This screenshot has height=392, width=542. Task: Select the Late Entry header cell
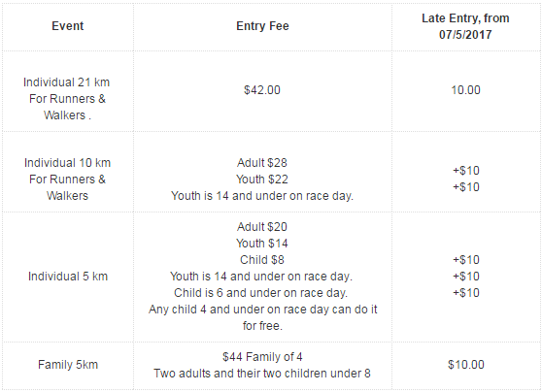[x=465, y=26]
